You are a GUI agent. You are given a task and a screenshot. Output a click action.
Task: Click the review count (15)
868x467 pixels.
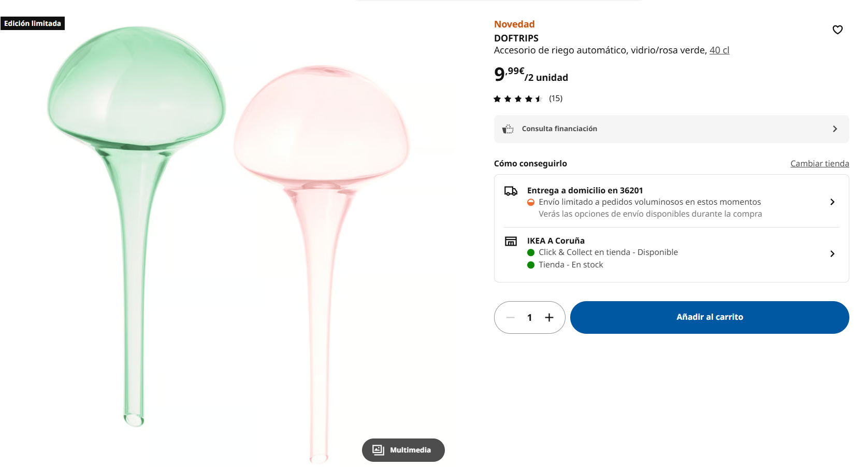point(556,98)
